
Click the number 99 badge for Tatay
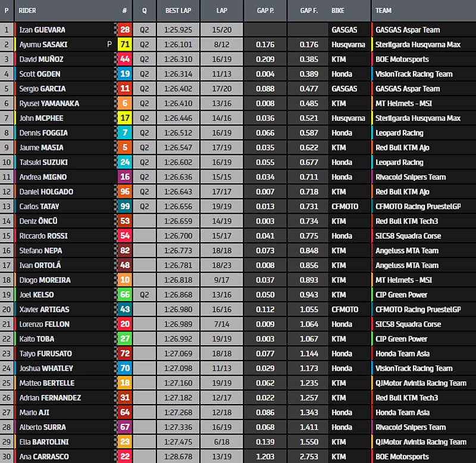pos(124,207)
